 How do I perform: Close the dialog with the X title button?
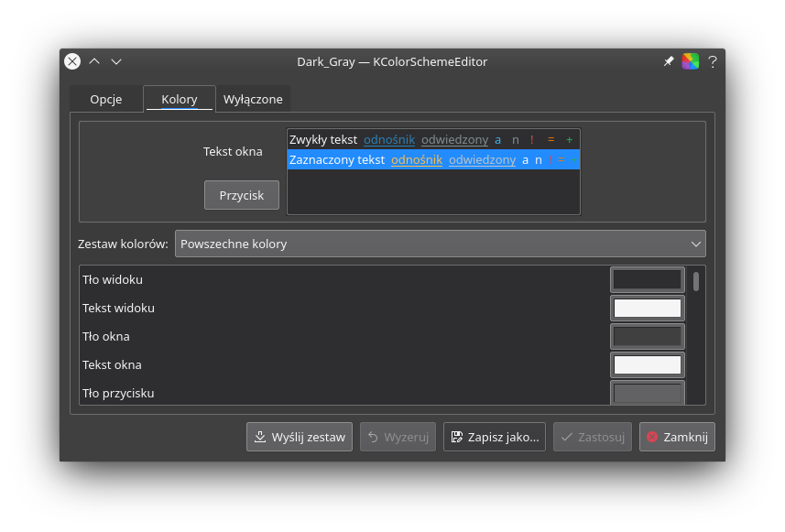coord(72,61)
